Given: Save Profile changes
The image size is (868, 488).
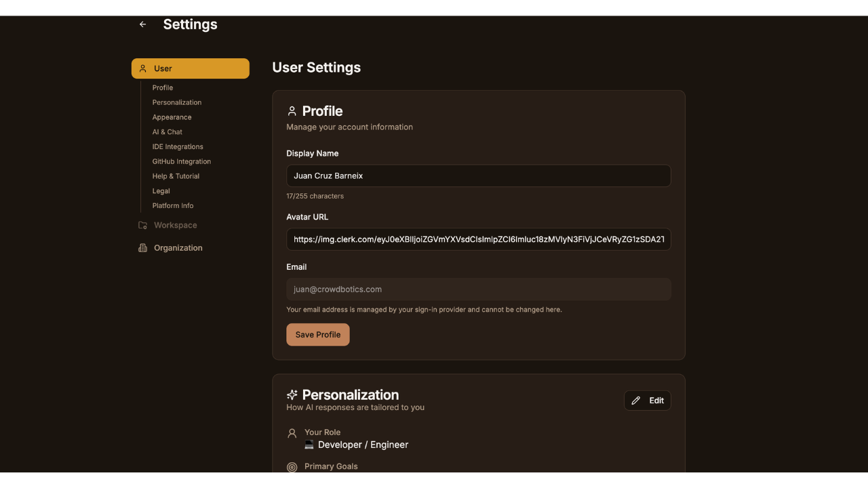Looking at the screenshot, I should [318, 335].
